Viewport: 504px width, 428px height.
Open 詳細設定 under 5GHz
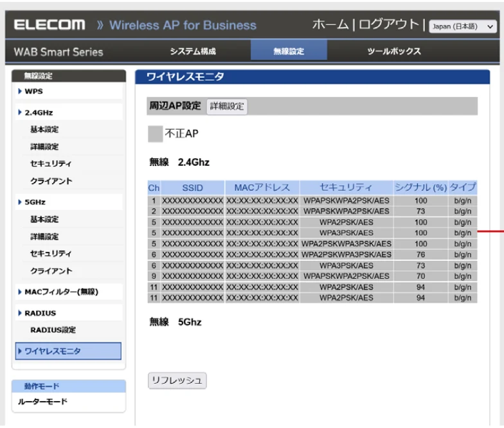tap(44, 236)
